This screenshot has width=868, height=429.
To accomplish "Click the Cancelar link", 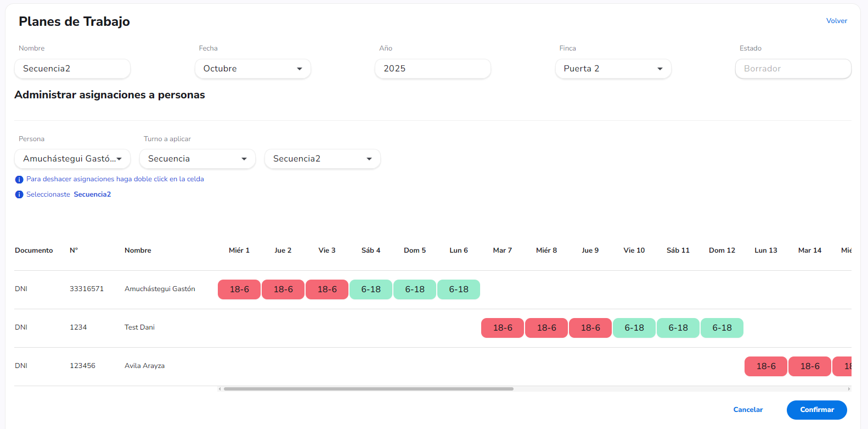I will pos(748,410).
